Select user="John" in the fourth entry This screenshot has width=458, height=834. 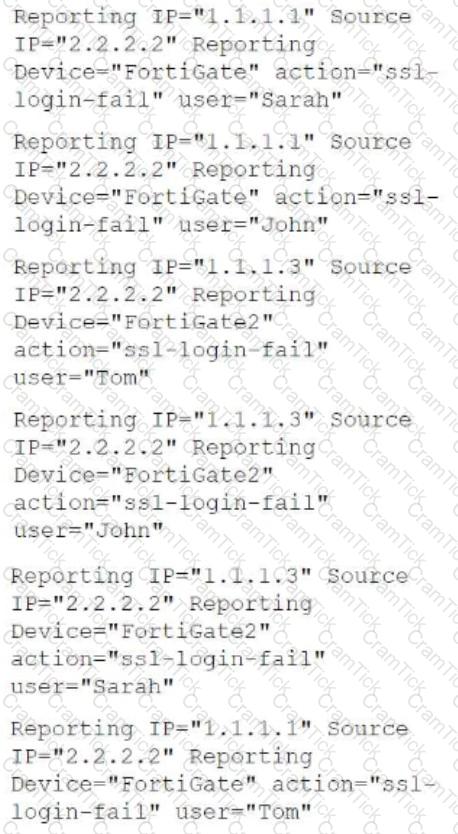89,531
